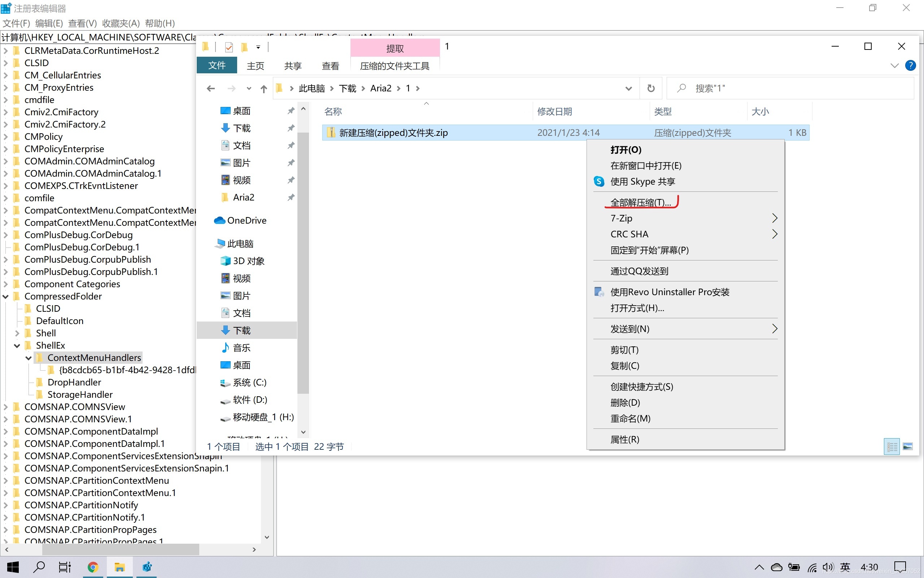Click the Skype share icon in context menu
Viewport: 924px width, 578px height.
599,182
